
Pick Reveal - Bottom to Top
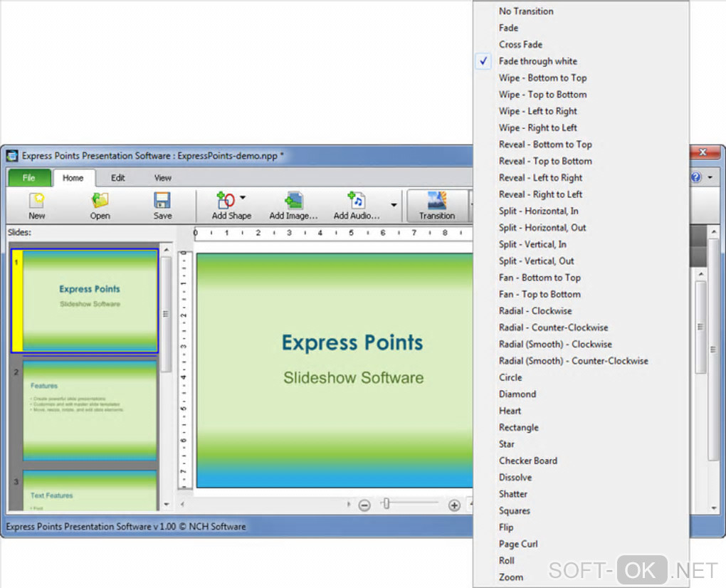point(581,145)
